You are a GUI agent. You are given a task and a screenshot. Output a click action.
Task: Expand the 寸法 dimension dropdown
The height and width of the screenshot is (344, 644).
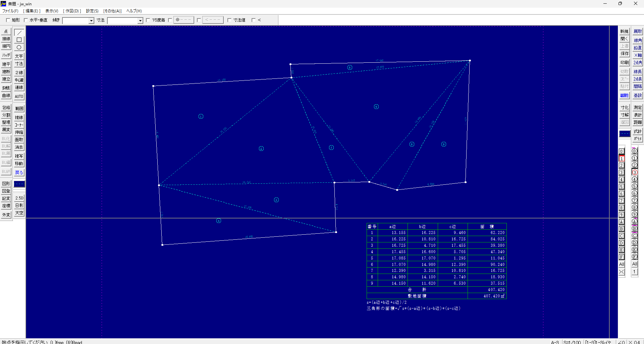click(x=140, y=21)
